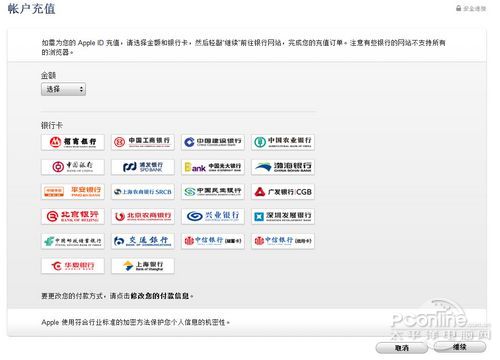Click the Apple encryption notice text

tap(135, 322)
